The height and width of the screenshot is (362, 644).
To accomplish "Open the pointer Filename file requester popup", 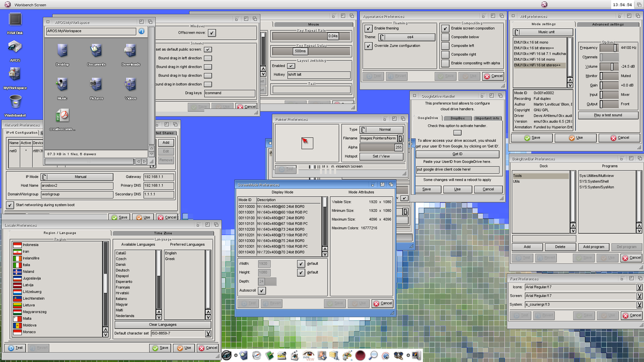I will 400,138.
